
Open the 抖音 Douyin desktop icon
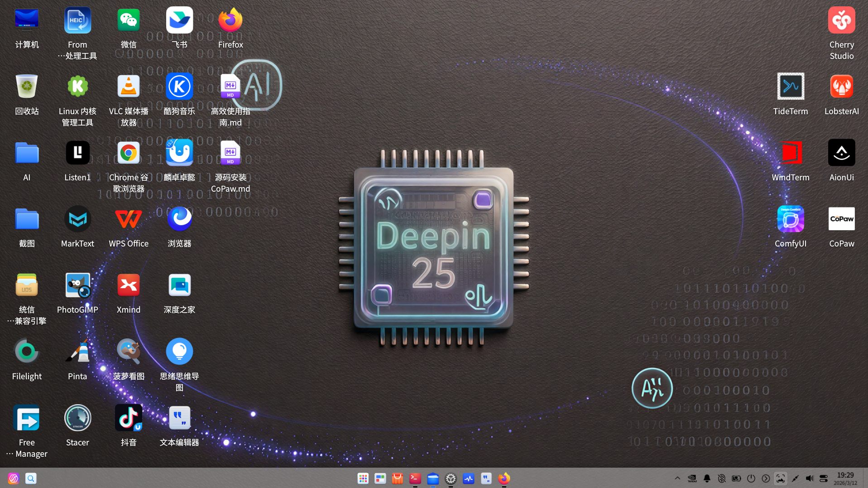pos(129,418)
